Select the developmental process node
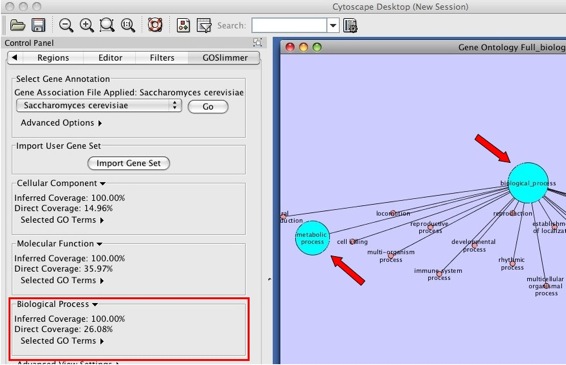 coord(474,245)
